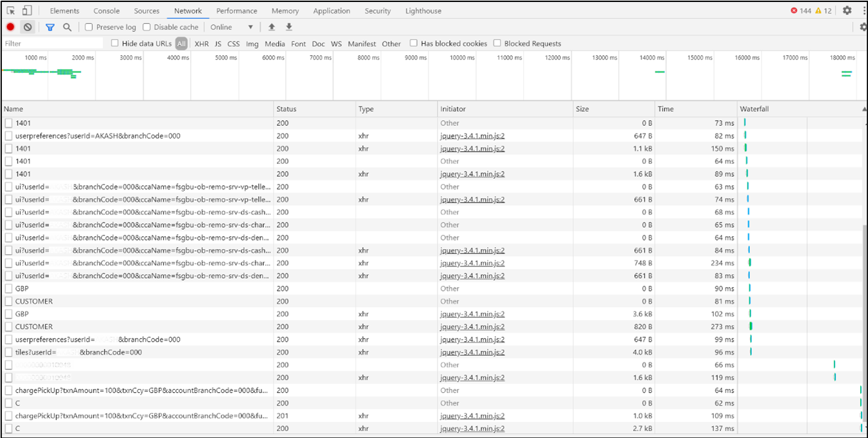Stop recording network log with red button
Viewport: 868px width, 438px height.
tap(10, 27)
